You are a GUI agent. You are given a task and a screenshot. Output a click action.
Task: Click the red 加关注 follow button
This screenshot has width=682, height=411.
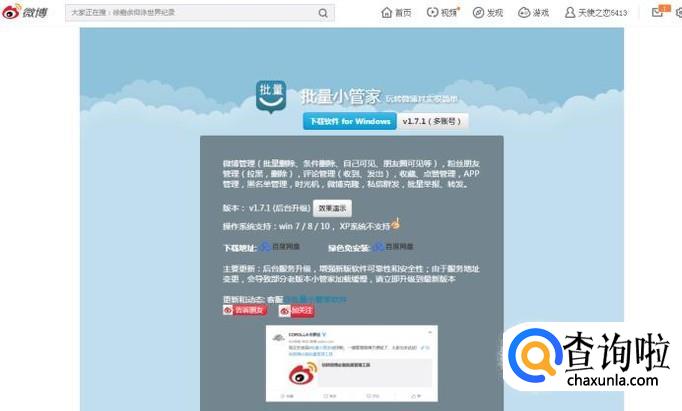click(x=296, y=310)
